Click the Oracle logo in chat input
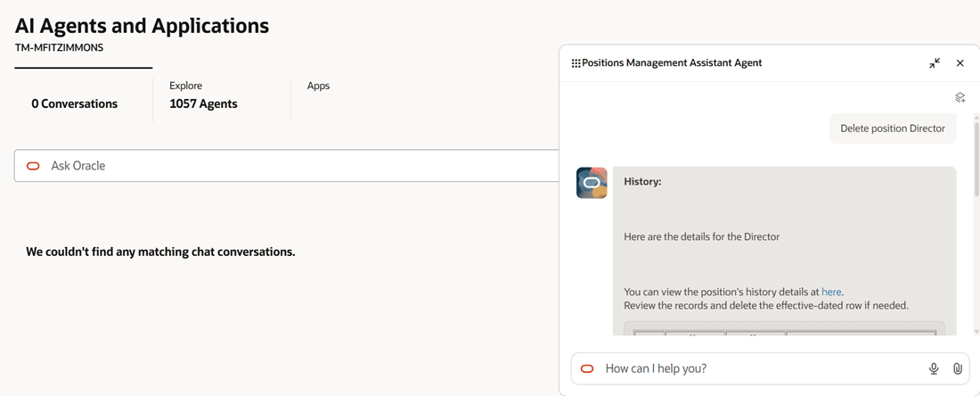The height and width of the screenshot is (396, 980). (x=587, y=368)
